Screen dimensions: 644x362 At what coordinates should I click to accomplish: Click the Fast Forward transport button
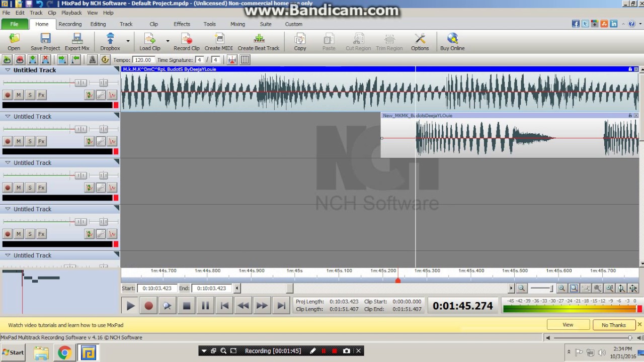[262, 305]
